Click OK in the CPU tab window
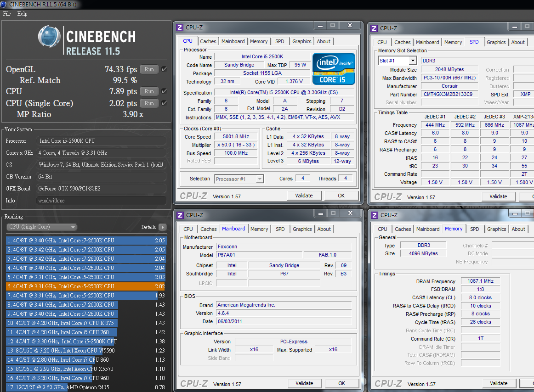Screen dimensions: 534x392 (x=341, y=196)
